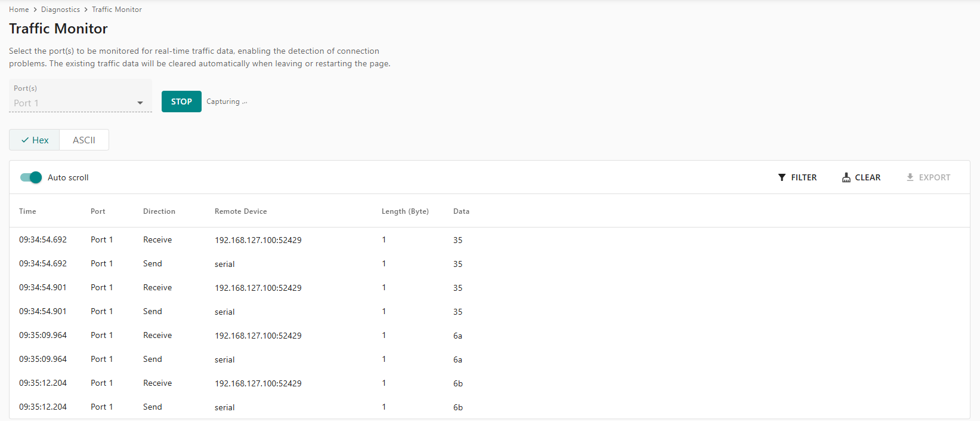Switch to ASCII data view
980x421 pixels.
tap(84, 140)
